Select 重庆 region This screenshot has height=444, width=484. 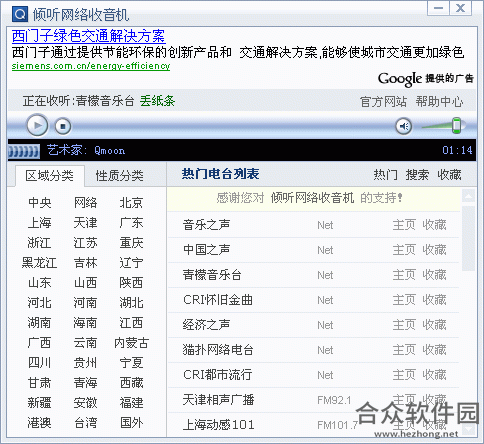(x=131, y=243)
